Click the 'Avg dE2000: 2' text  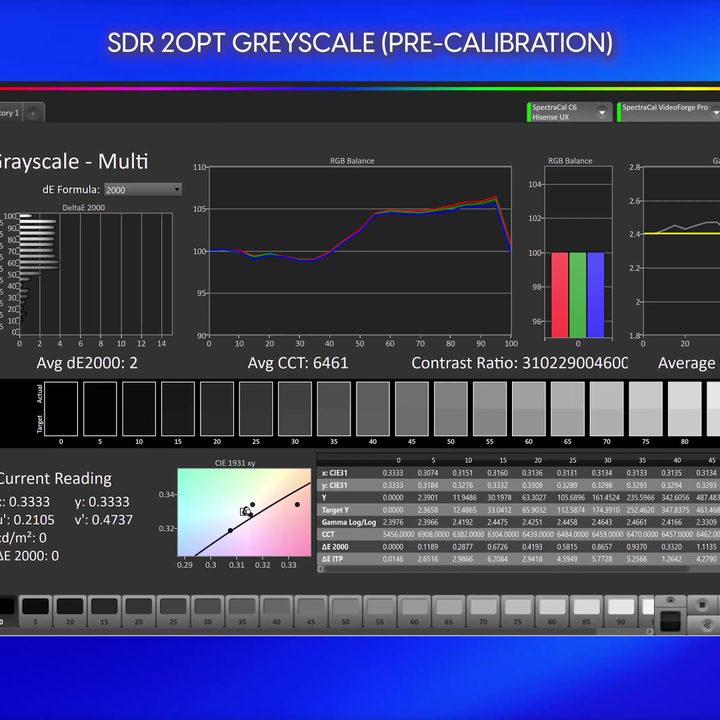(87, 363)
